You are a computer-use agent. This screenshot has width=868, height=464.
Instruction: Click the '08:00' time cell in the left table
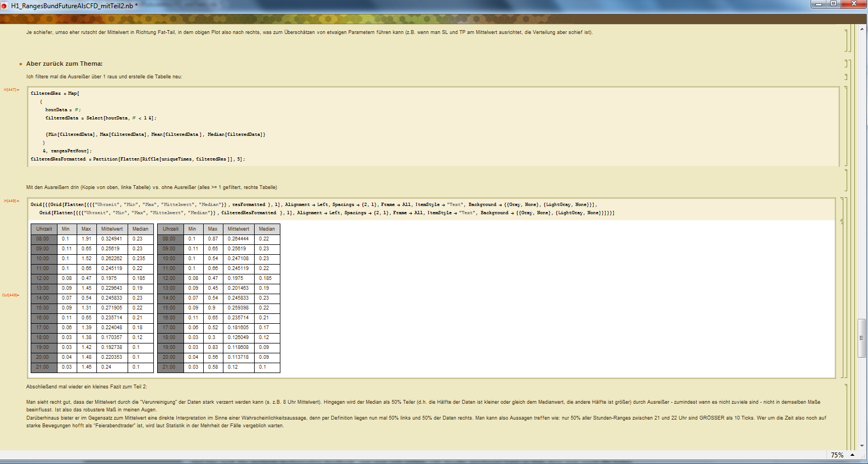[44, 239]
